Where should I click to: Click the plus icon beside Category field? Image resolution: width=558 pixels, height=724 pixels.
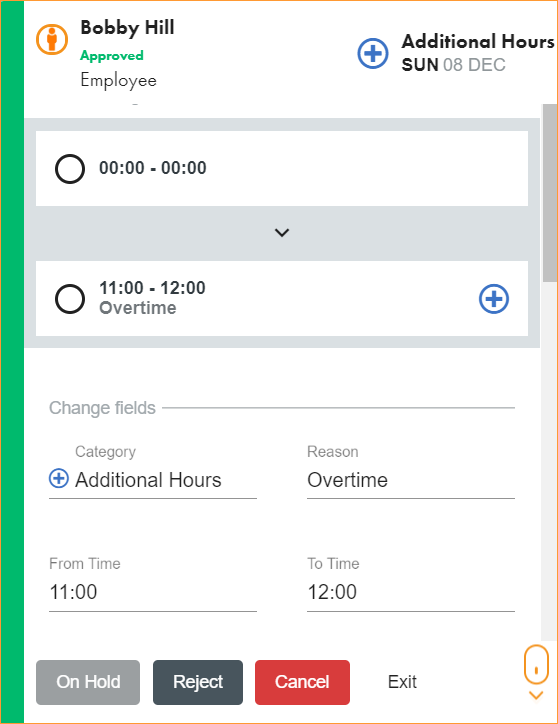coord(59,478)
